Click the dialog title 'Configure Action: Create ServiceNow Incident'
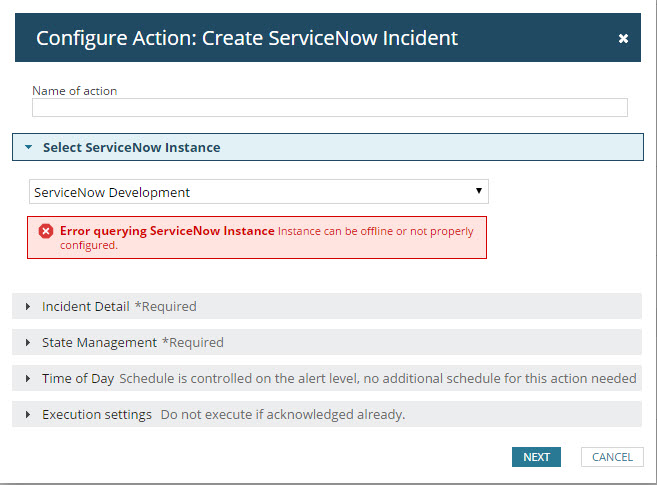657x485 pixels. click(247, 39)
